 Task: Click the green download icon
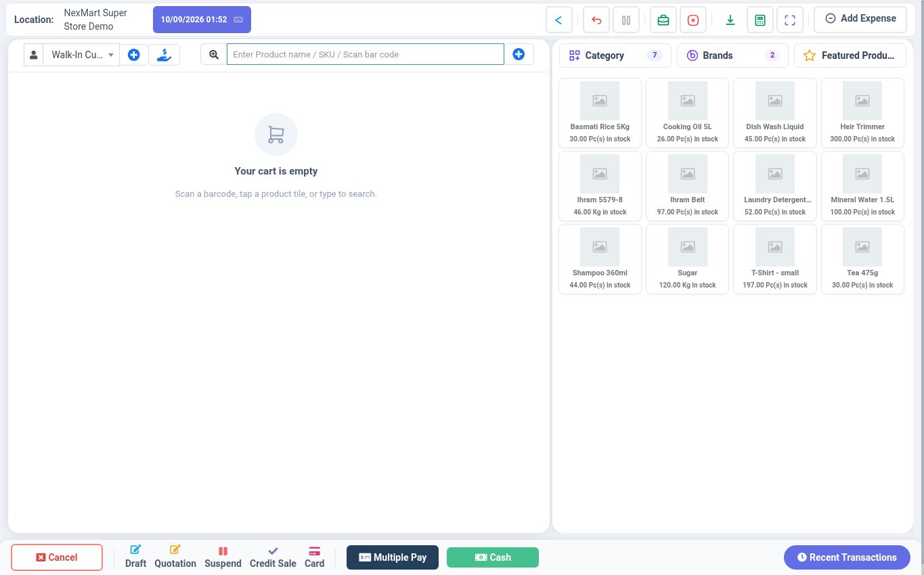point(730,20)
